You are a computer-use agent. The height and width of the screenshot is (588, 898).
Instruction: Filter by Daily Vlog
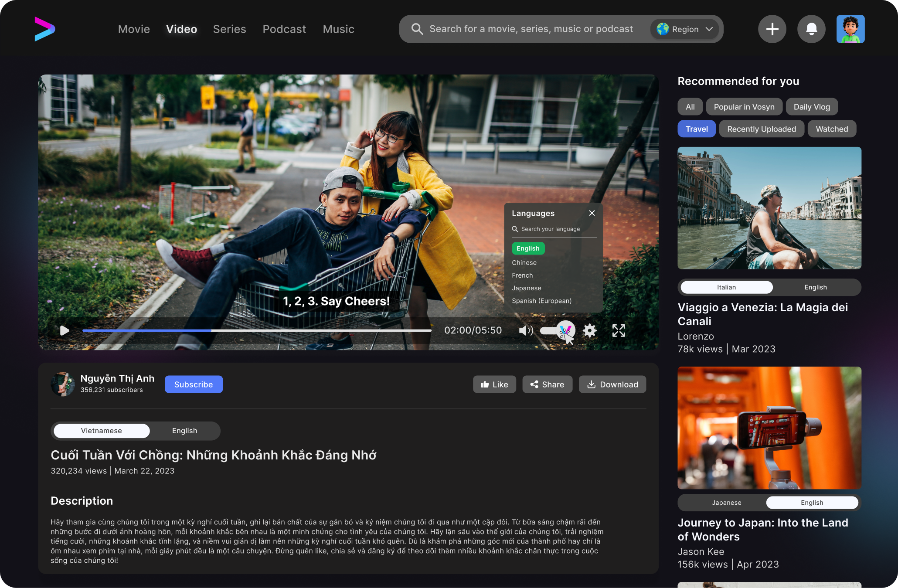click(x=812, y=107)
